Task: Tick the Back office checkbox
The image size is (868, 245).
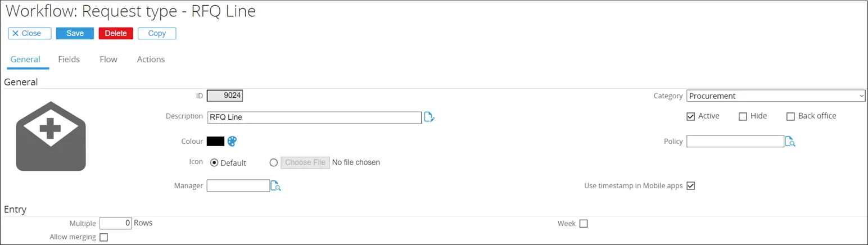Action: click(790, 116)
